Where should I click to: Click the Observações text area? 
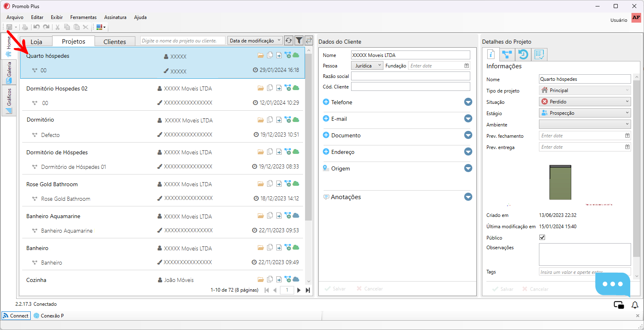(585, 254)
